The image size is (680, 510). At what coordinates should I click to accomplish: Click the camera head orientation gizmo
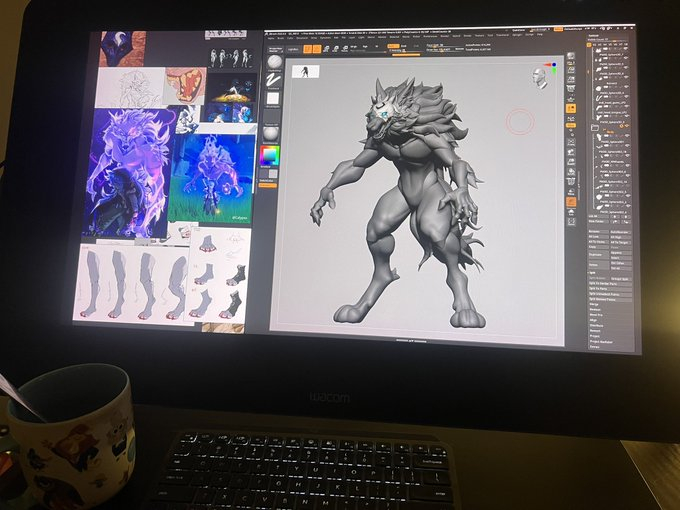(541, 77)
